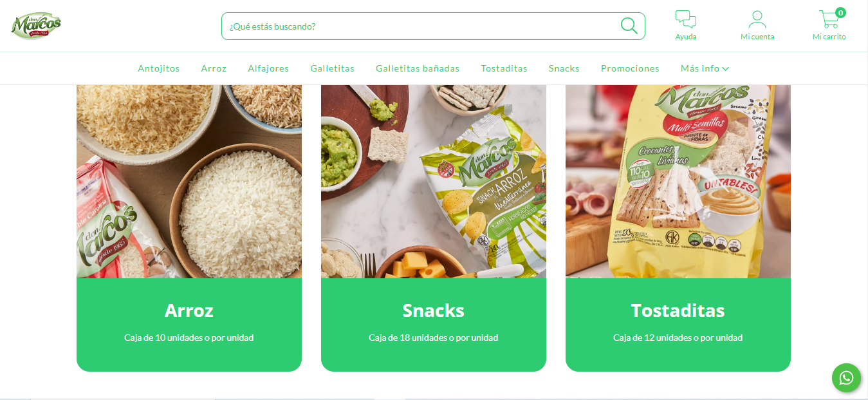Click the Arroz product image
This screenshot has height=400, width=868.
point(189,182)
